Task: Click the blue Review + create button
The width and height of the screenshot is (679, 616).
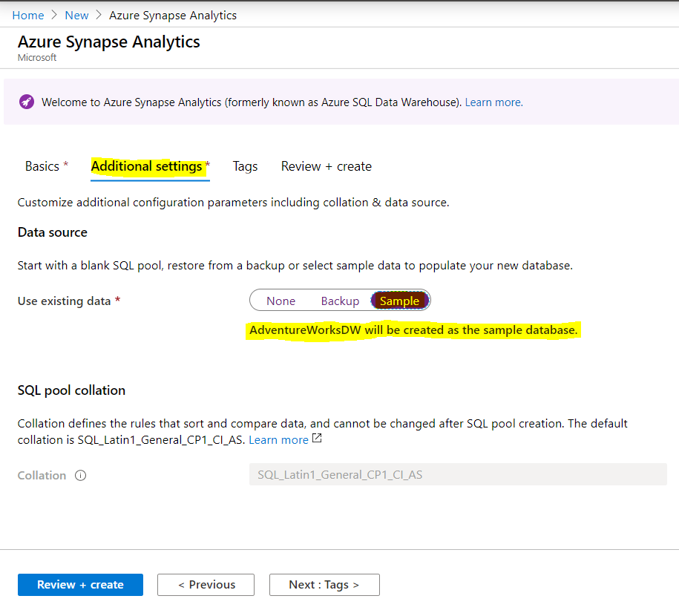Action: [80, 585]
